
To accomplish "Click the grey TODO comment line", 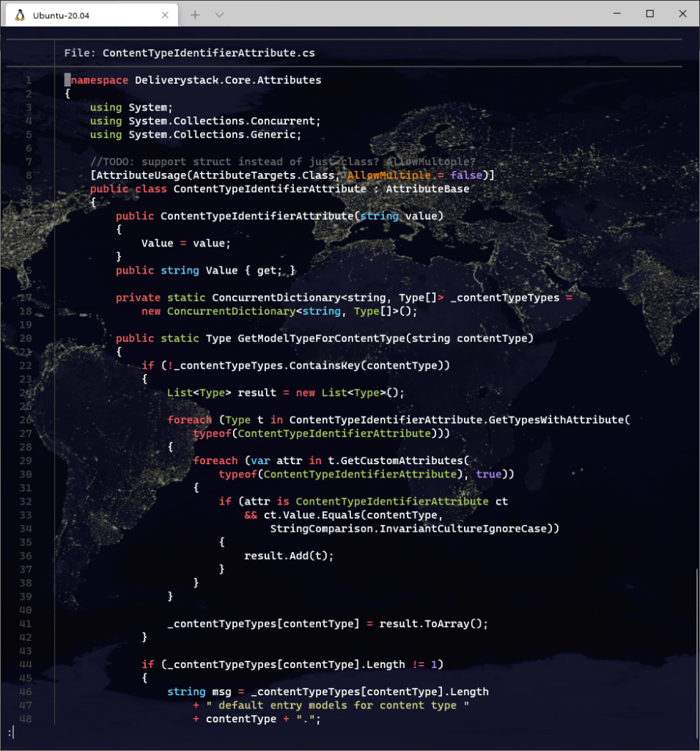I will 282,161.
